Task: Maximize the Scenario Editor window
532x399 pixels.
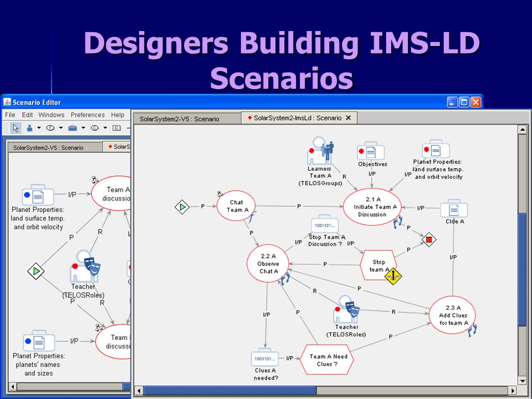Action: coord(464,102)
